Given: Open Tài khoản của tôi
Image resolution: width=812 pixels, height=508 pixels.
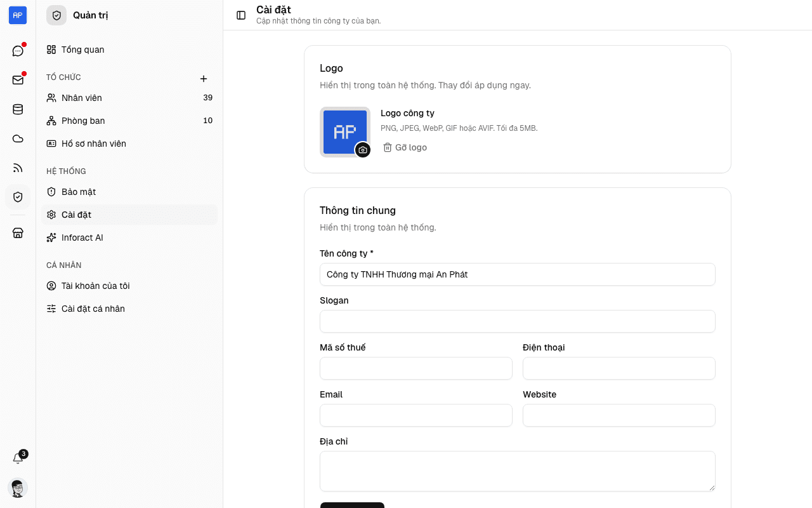Looking at the screenshot, I should 129,286.
